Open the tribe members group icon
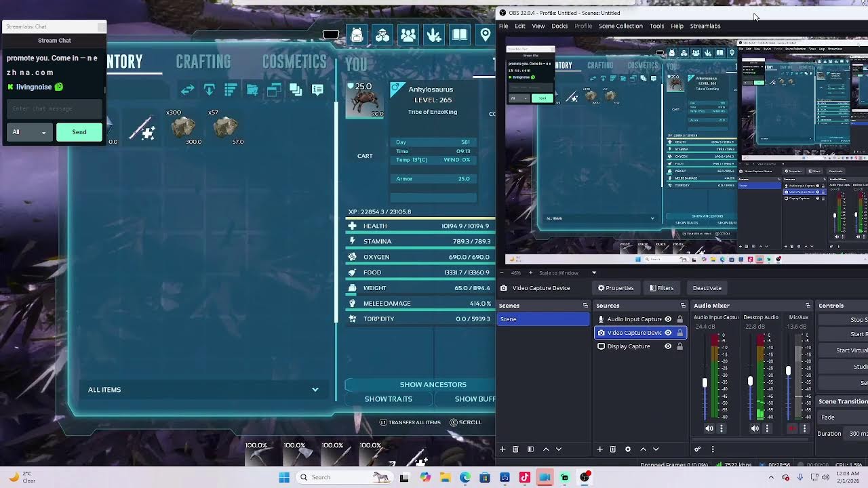Screen dimensions: 868x488 coord(408,35)
